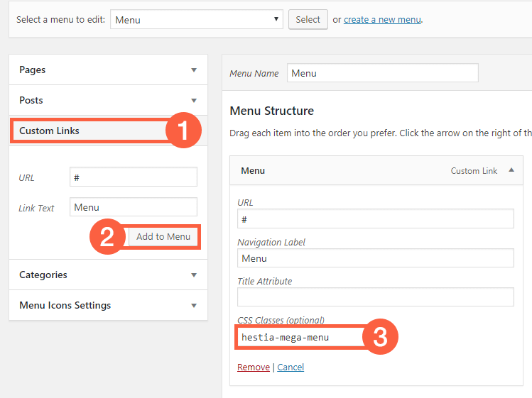This screenshot has width=532, height=398.
Task: Collapse the Custom Link item arrow
Action: pyautogui.click(x=511, y=171)
